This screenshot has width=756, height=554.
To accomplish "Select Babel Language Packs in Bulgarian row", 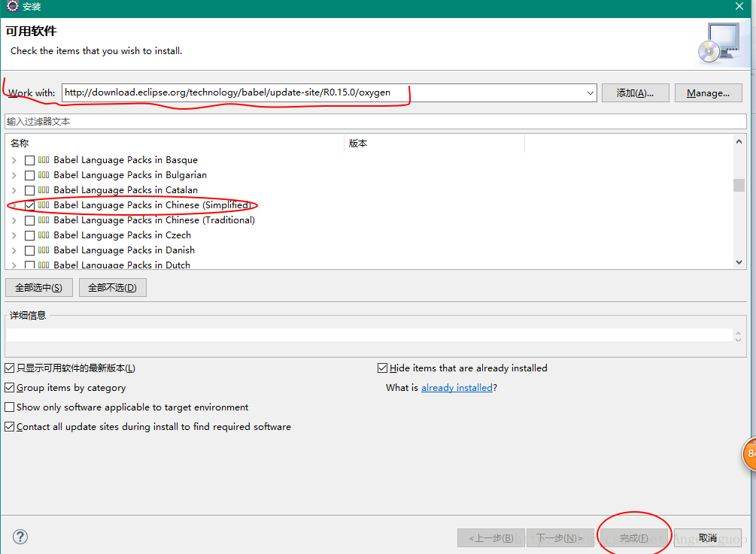I will (130, 175).
